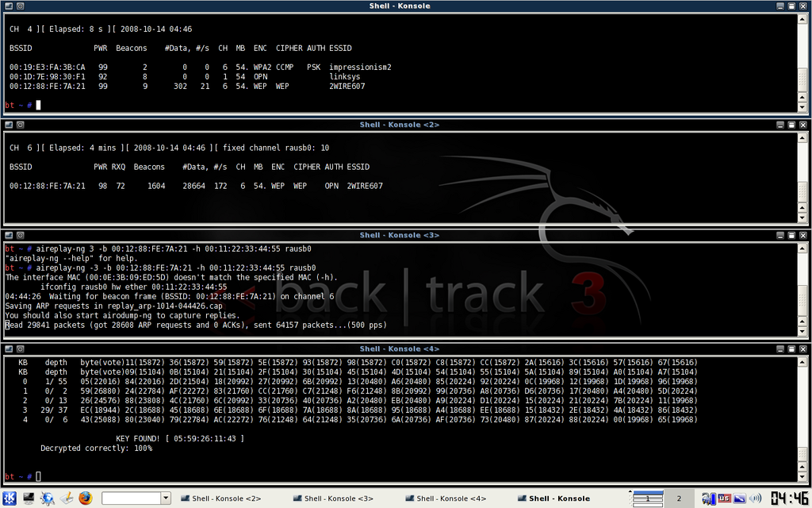Click 'ifconfig rausb0 hw ether' command line
This screenshot has width=812, height=508.
[133, 287]
